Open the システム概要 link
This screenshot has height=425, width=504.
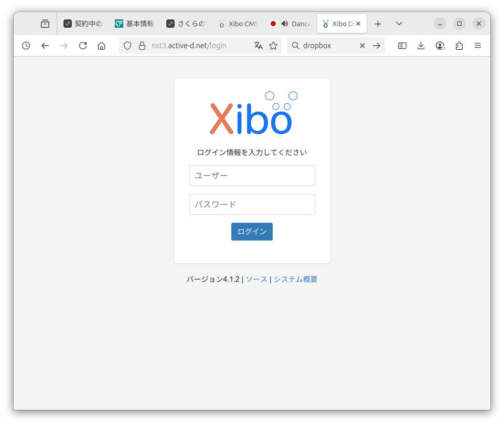295,279
